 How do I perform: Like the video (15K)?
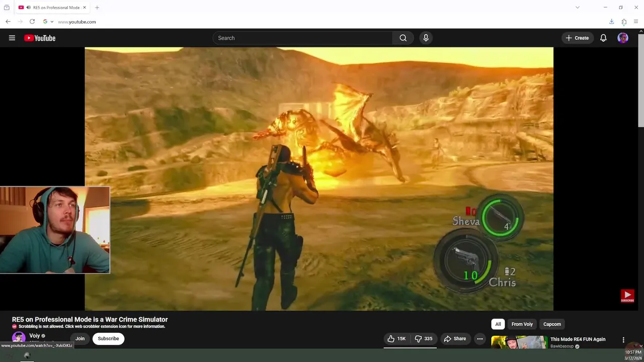click(x=396, y=338)
